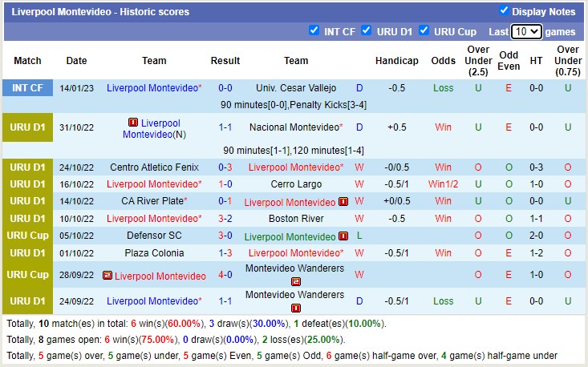Open the 0-0 result on 14/01/23
The height and width of the screenshot is (367, 588).
coord(225,88)
